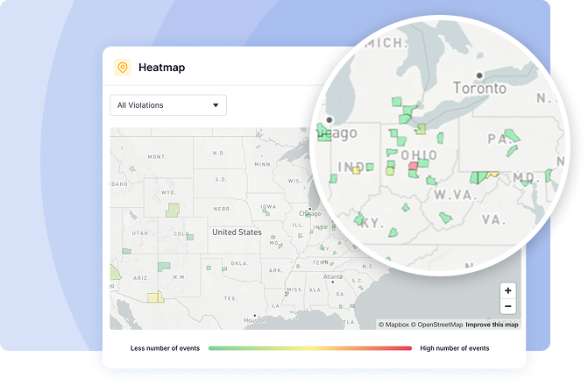This screenshot has height=386, width=588.
Task: Click the United States map label
Action: [237, 232]
